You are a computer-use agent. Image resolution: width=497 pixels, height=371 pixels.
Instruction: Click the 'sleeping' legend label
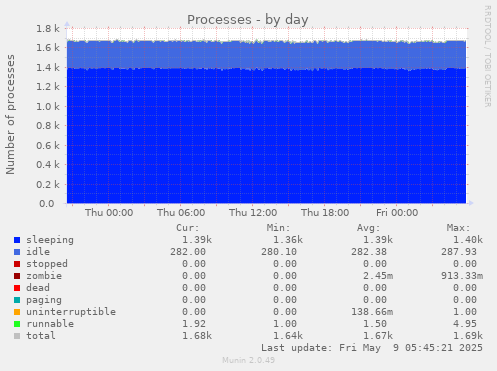point(50,240)
